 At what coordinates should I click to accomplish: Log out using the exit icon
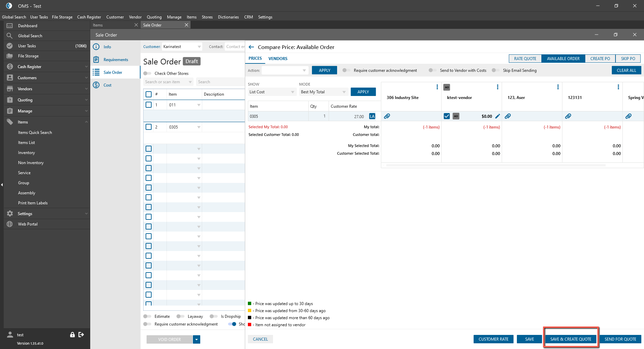(81, 335)
